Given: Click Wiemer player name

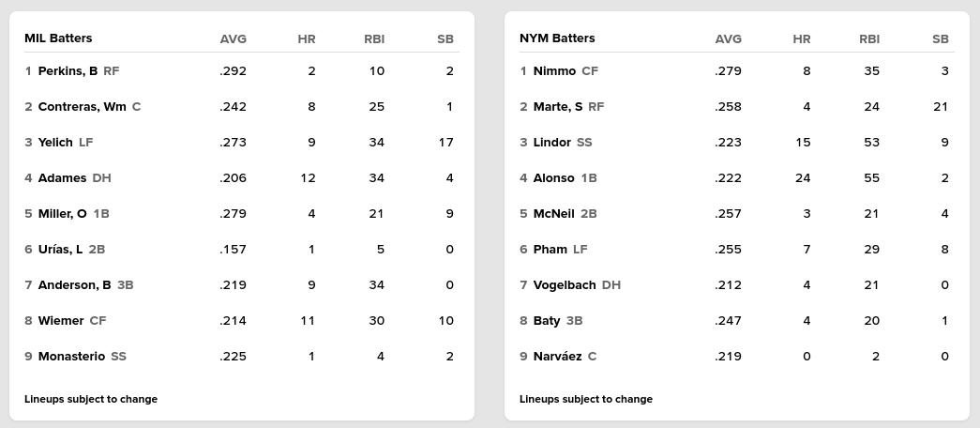Looking at the screenshot, I should click(x=61, y=321).
